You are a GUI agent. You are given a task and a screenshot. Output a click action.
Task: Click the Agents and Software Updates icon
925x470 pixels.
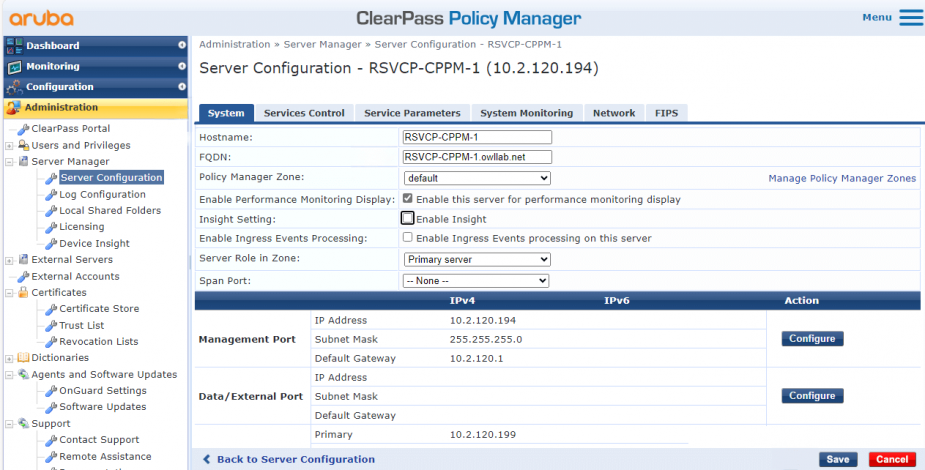coord(23,374)
